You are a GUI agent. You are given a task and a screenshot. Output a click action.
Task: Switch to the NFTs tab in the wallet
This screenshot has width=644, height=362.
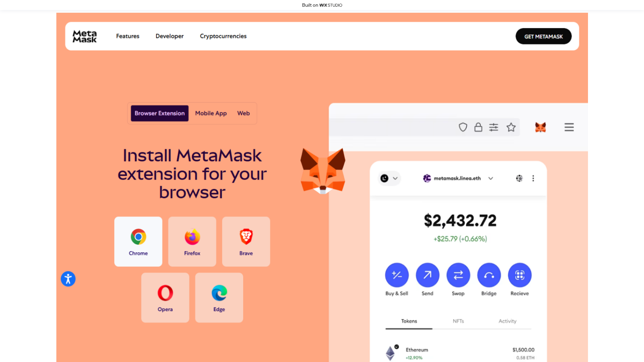458,321
